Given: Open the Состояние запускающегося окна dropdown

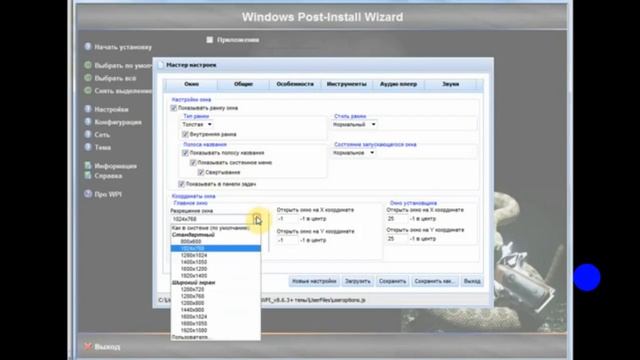Looking at the screenshot, I should [x=353, y=153].
